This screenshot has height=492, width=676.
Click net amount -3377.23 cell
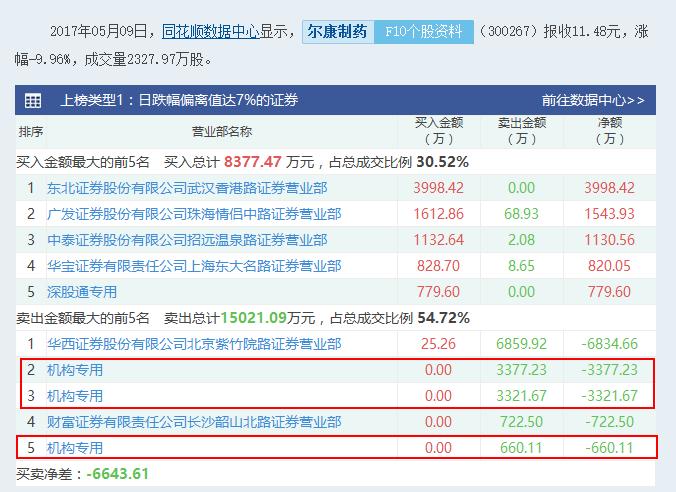[x=610, y=370]
